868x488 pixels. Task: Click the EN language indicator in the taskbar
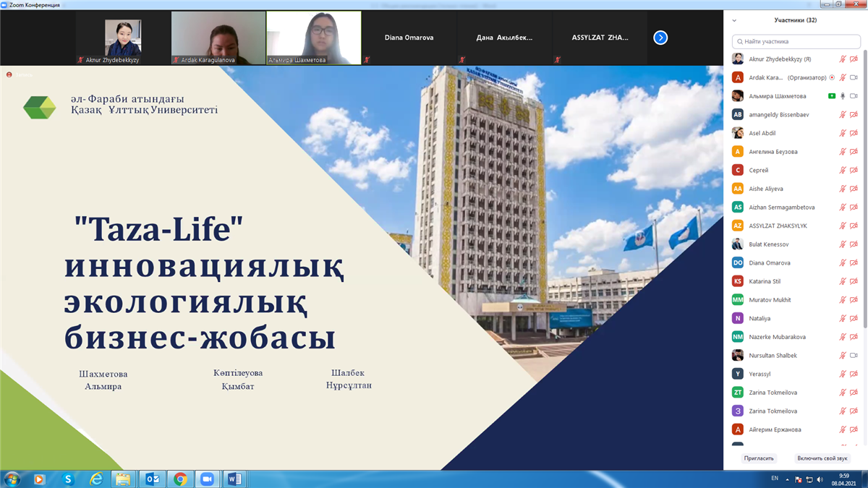coord(775,479)
